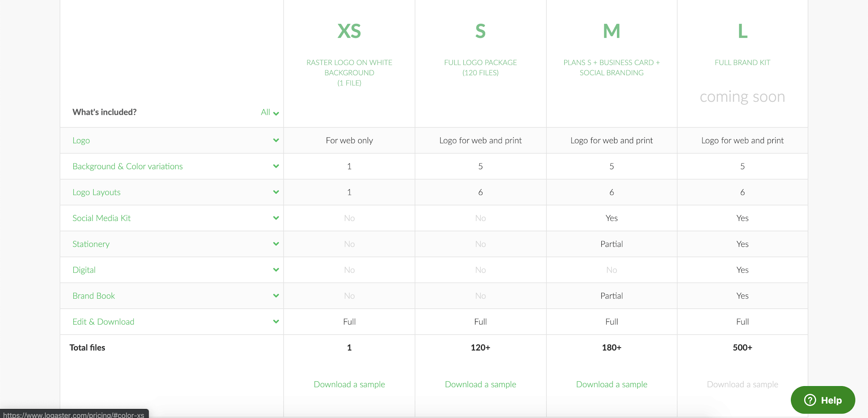Expand the Stationery row chevron
The width and height of the screenshot is (868, 418).
(276, 244)
